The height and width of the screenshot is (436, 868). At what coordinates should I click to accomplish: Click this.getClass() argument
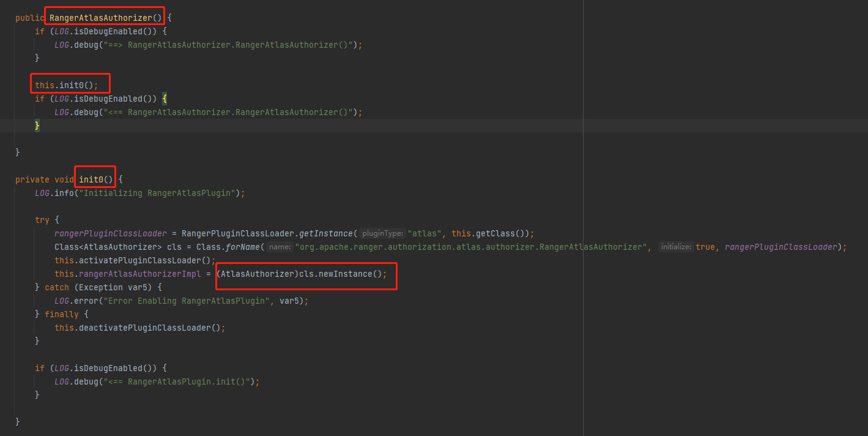491,233
